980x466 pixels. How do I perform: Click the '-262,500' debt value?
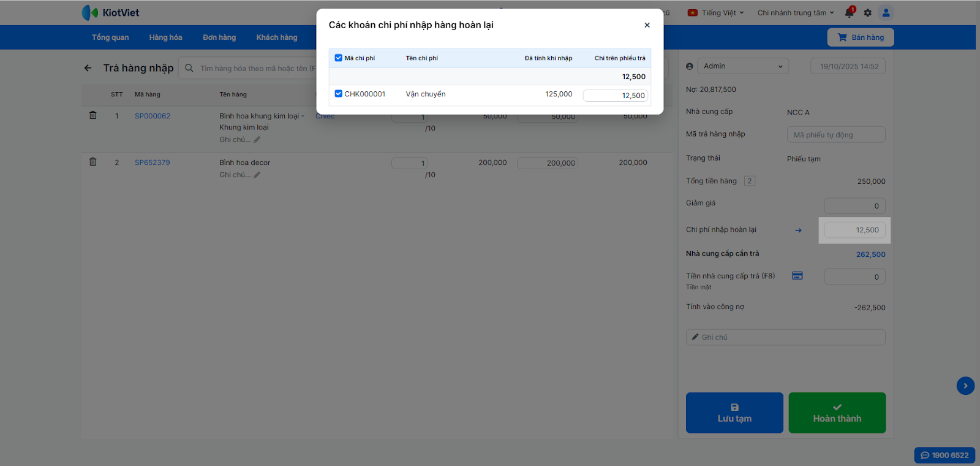870,308
